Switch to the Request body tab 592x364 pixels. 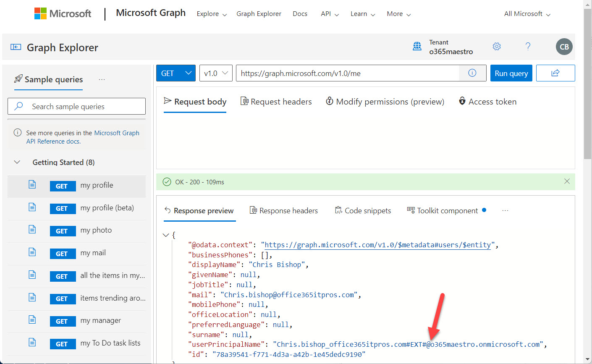[x=195, y=102]
